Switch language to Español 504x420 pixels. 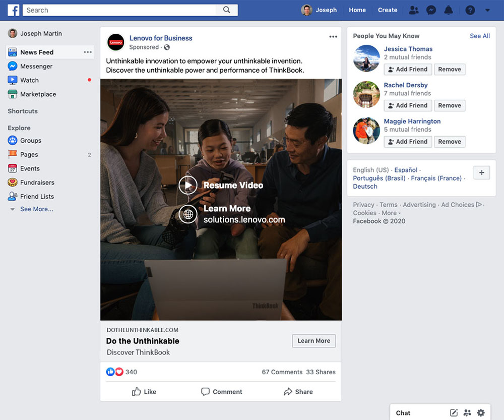(406, 170)
